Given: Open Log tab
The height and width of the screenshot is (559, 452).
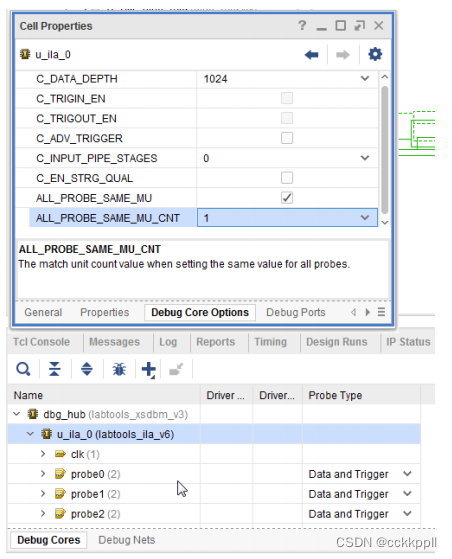Looking at the screenshot, I should (x=168, y=342).
